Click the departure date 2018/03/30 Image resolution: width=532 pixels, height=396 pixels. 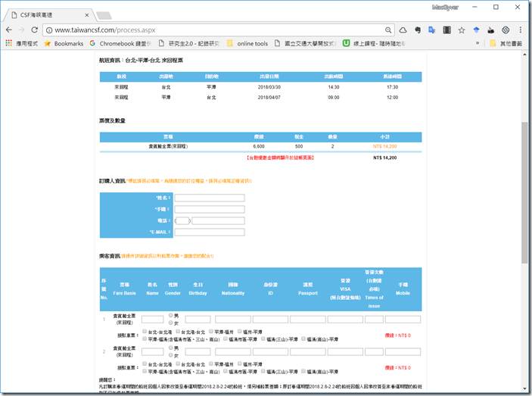pyautogui.click(x=269, y=87)
